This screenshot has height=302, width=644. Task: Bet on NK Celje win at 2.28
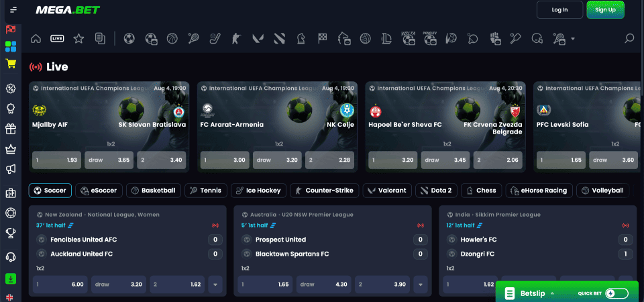click(329, 160)
